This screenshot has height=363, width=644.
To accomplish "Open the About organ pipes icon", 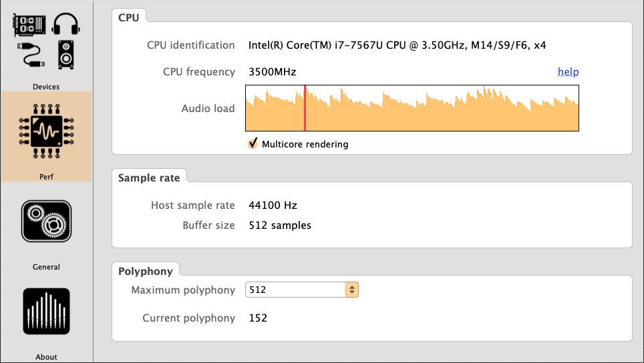I will 46,312.
